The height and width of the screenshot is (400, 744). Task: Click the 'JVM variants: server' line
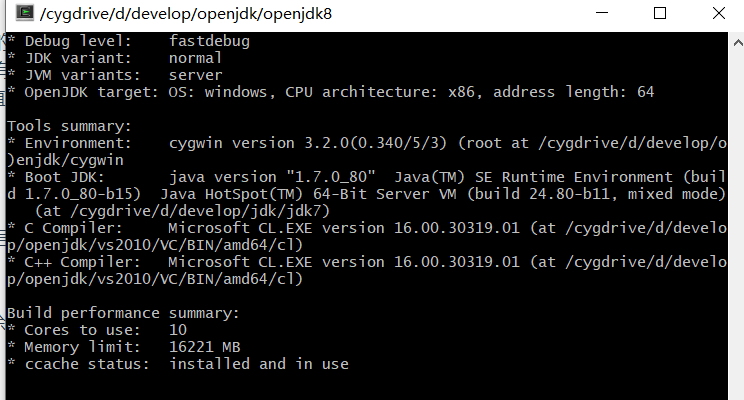[x=115, y=75]
